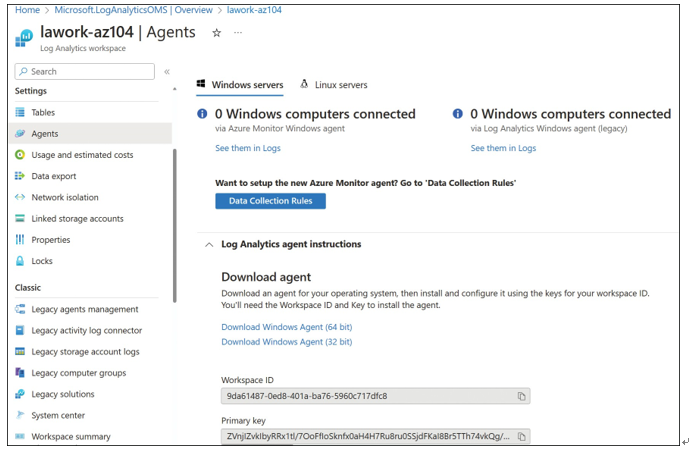694x452 pixels.
Task: Open Legacy solutions
Action: (x=90, y=394)
